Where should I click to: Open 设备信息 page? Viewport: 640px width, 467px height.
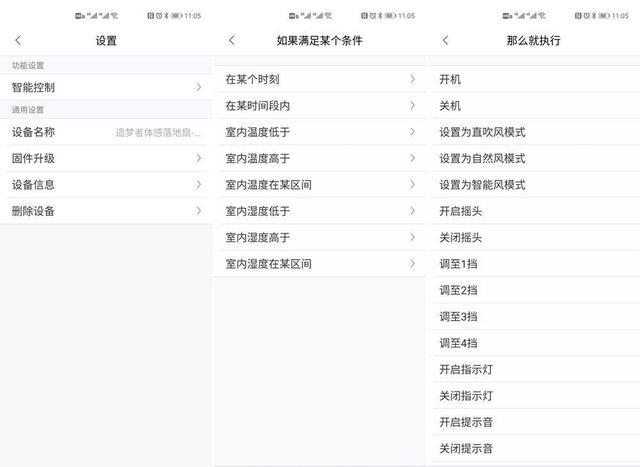pos(106,185)
